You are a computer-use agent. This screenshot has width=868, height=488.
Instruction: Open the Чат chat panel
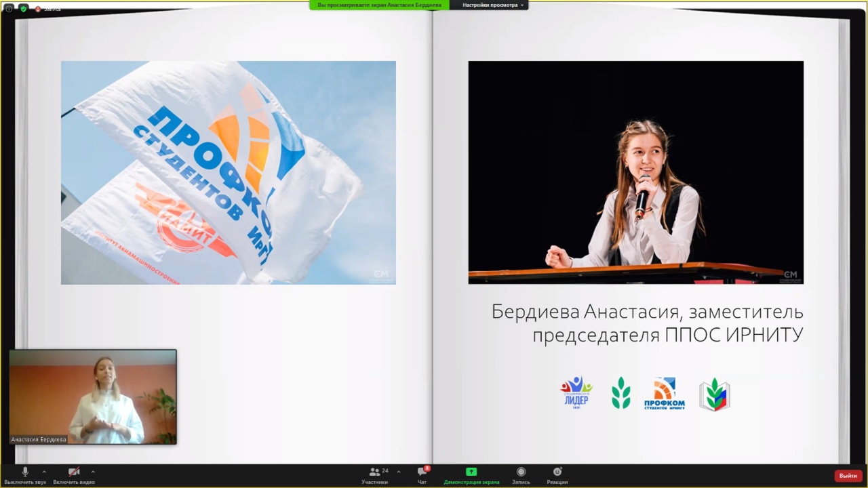coord(422,476)
